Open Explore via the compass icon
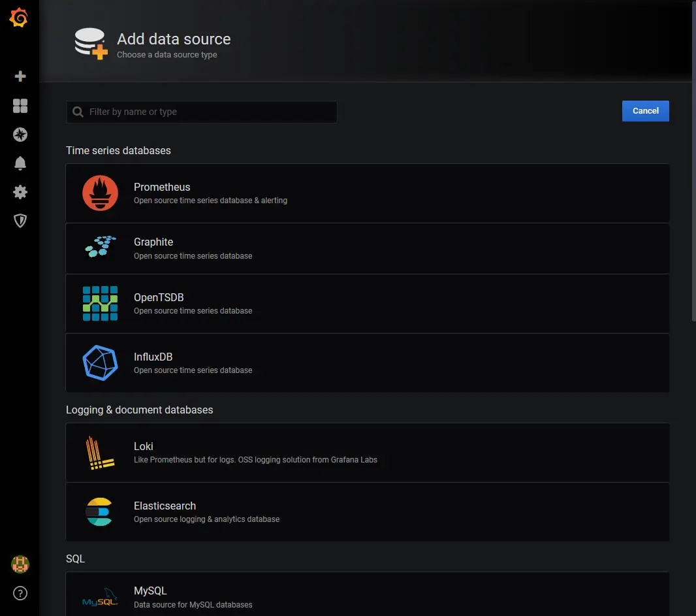This screenshot has height=616, width=696. 19,135
